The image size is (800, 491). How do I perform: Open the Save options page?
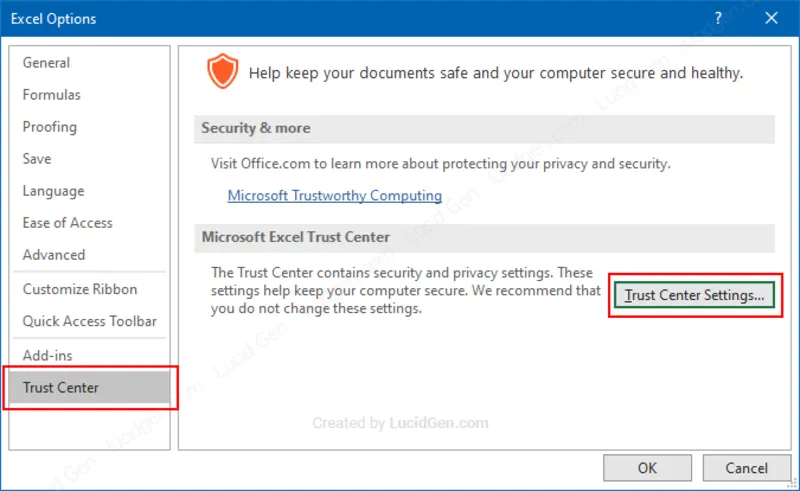point(37,159)
